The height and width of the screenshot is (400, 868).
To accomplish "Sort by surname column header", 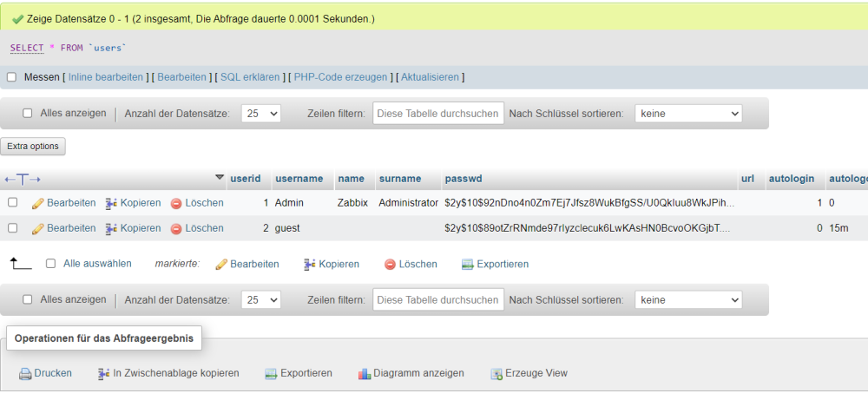I will pos(400,179).
